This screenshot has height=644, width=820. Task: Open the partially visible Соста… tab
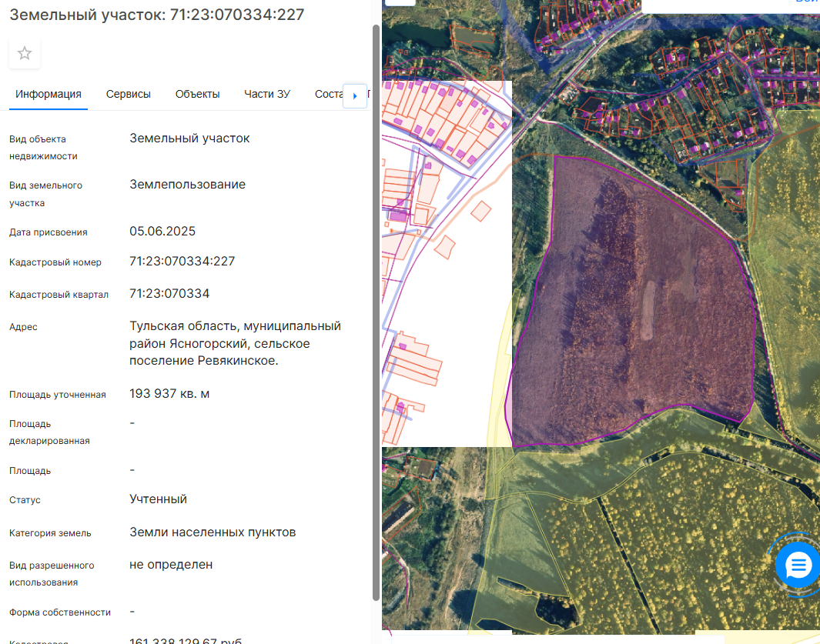(x=328, y=94)
